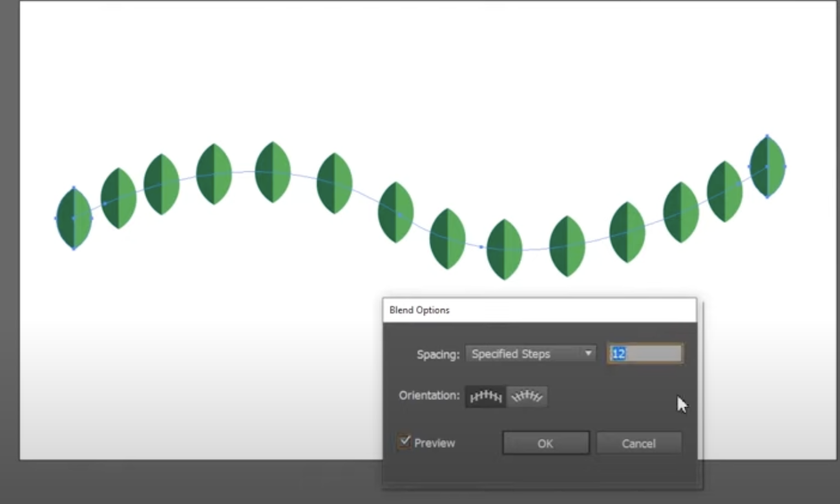This screenshot has width=840, height=504.
Task: Click the second leaf from the left
Action: point(119,198)
